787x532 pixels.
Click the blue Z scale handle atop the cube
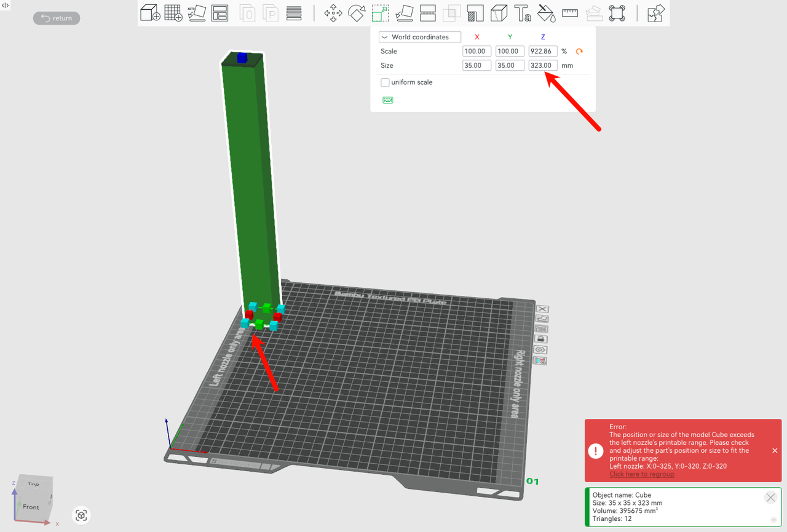242,58
